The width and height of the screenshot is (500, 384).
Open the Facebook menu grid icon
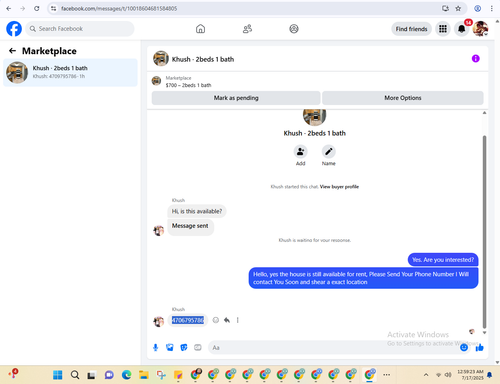click(x=443, y=29)
